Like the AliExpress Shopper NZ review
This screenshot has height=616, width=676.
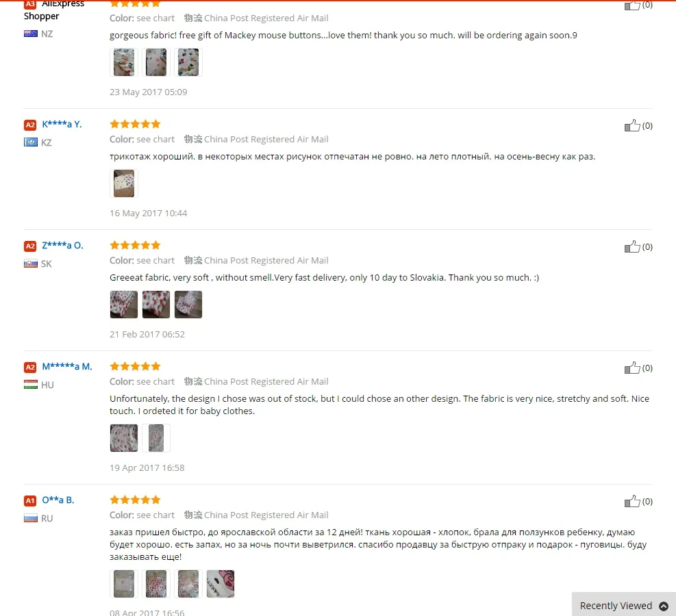pos(632,5)
